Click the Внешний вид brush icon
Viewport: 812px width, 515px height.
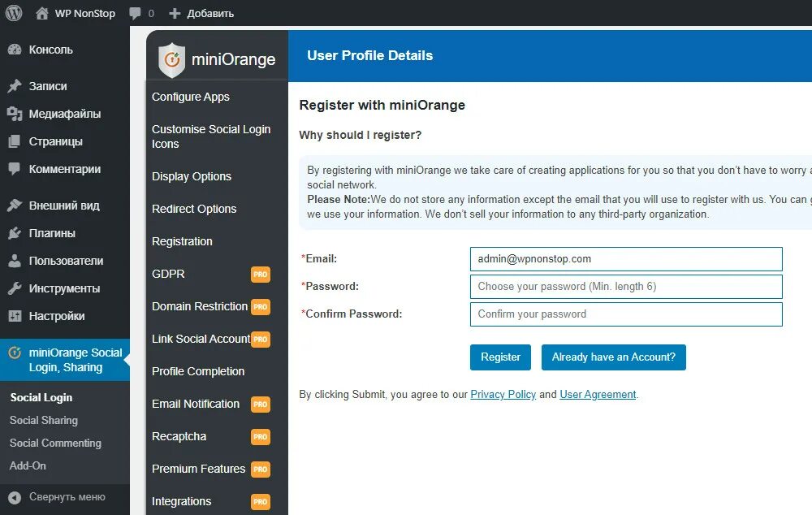15,206
